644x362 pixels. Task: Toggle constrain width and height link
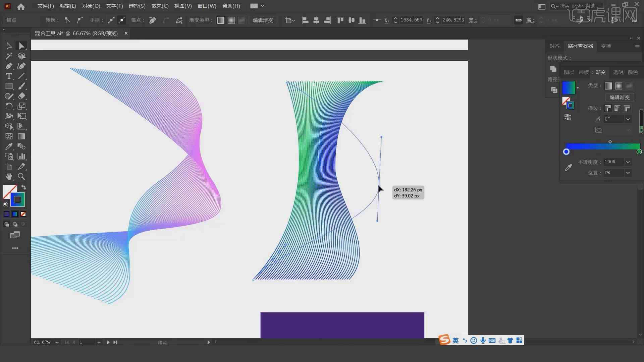[518, 20]
